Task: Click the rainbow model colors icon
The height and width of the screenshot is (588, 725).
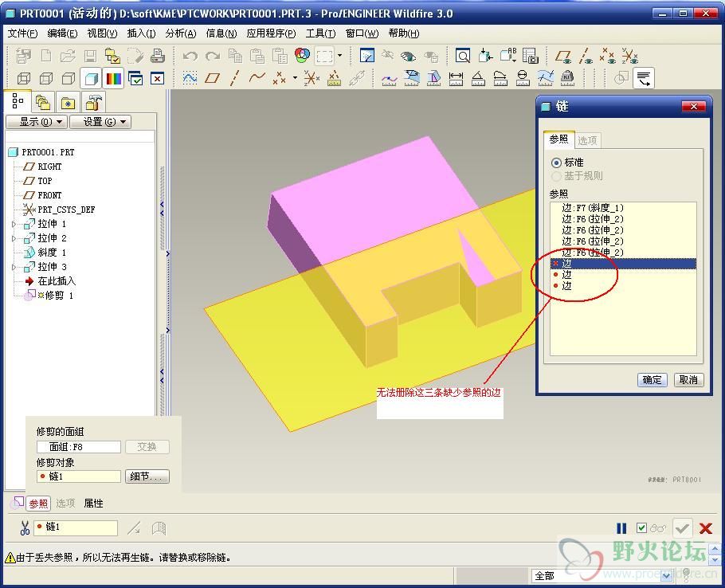Action: (x=113, y=78)
